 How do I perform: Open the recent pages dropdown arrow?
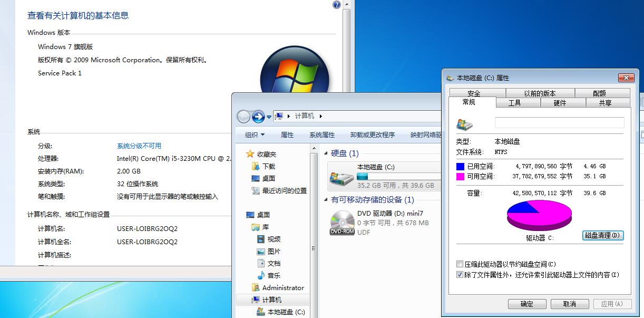(269, 117)
